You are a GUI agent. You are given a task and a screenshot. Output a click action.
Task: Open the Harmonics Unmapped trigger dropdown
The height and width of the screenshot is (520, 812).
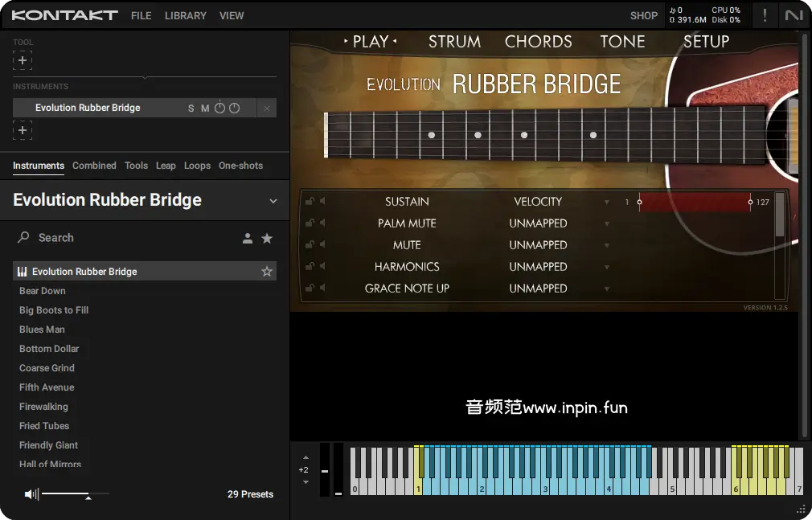607,267
